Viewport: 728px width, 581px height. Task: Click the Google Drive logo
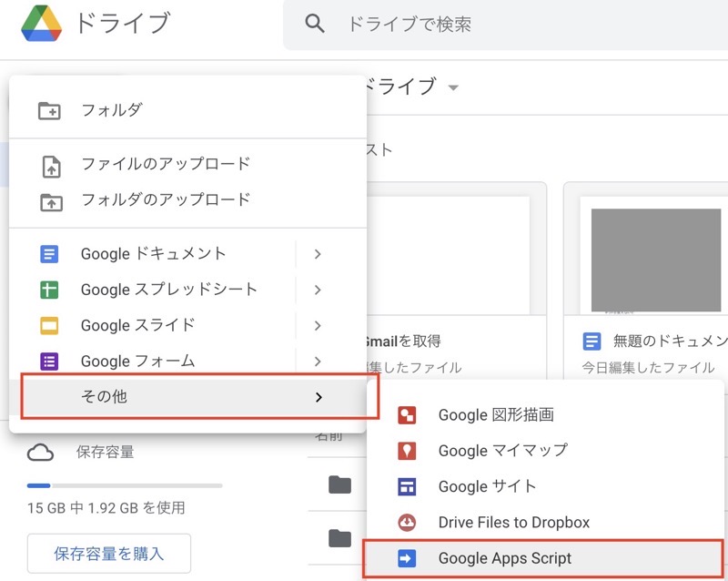tap(42, 24)
